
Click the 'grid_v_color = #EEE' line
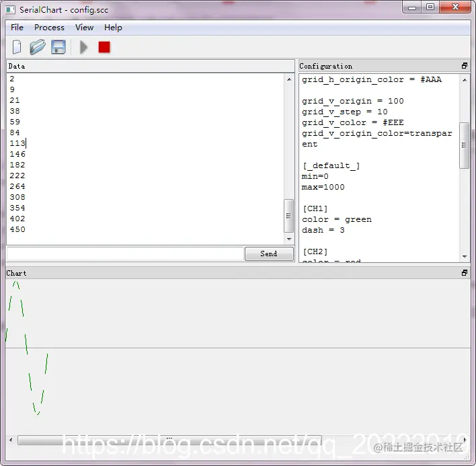coord(353,122)
